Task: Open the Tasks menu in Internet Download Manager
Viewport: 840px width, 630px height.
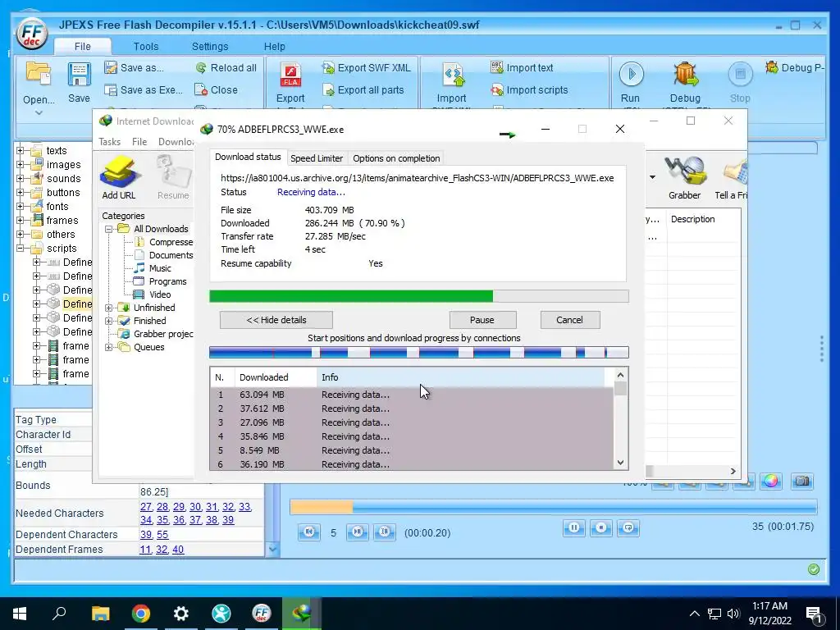Action: [109, 141]
